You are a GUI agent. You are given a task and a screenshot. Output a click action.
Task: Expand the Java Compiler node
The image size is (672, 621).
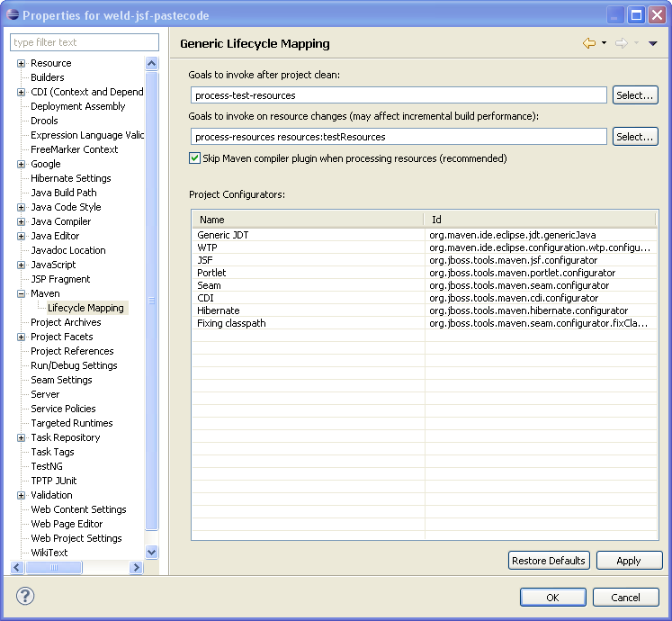(22, 221)
